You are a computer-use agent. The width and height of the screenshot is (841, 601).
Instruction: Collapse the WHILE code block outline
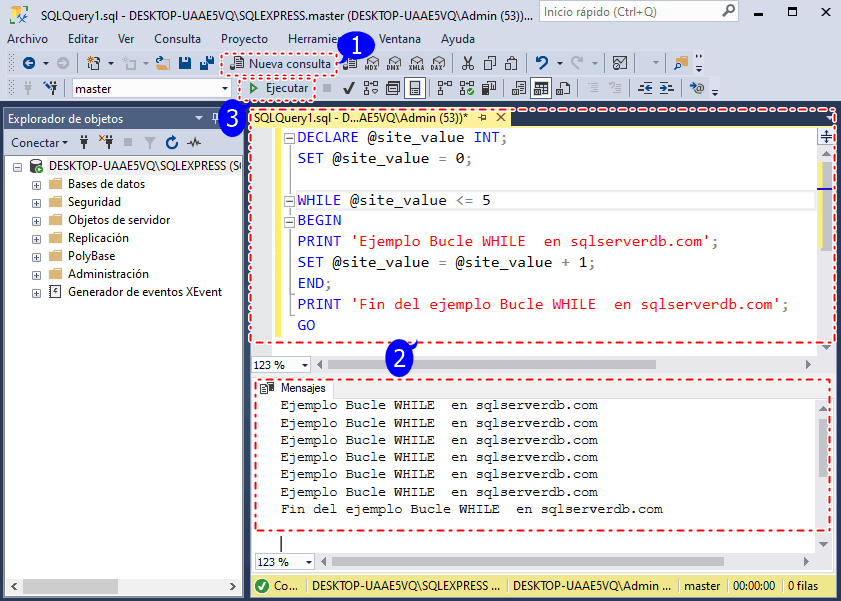[289, 201]
